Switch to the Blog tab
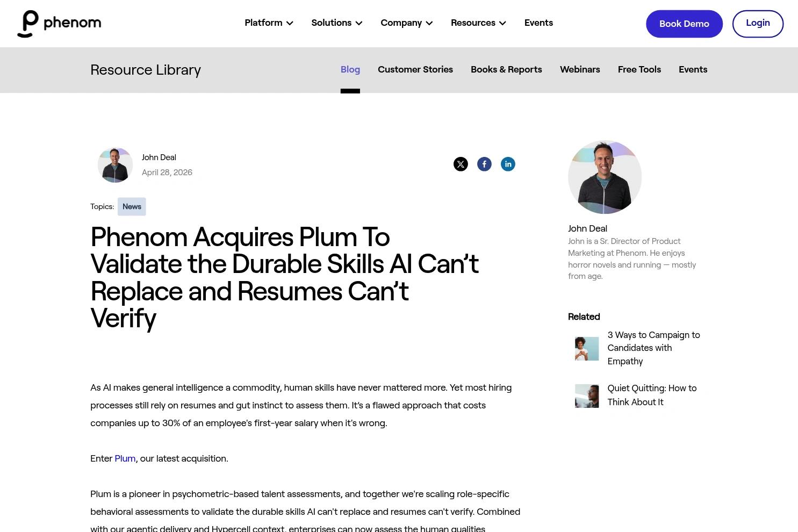Screen dimensions: 798x532 350,70
